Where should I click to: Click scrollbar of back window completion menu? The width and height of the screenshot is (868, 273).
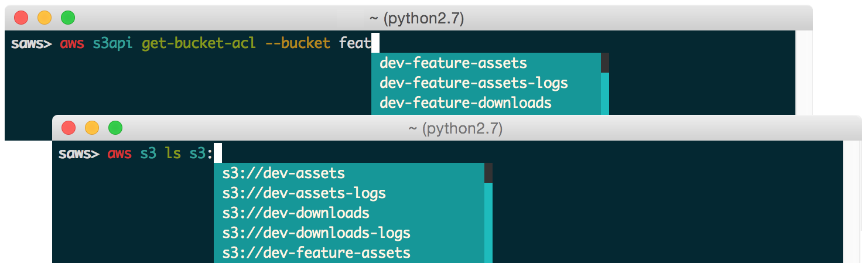click(605, 84)
